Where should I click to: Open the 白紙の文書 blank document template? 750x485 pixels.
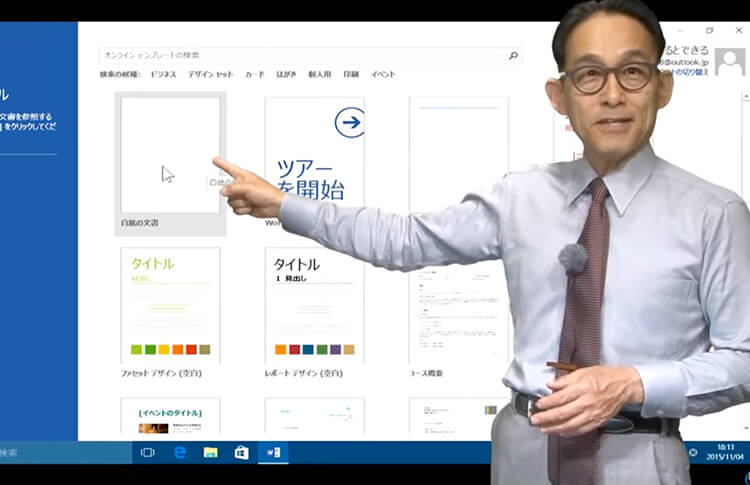click(170, 164)
